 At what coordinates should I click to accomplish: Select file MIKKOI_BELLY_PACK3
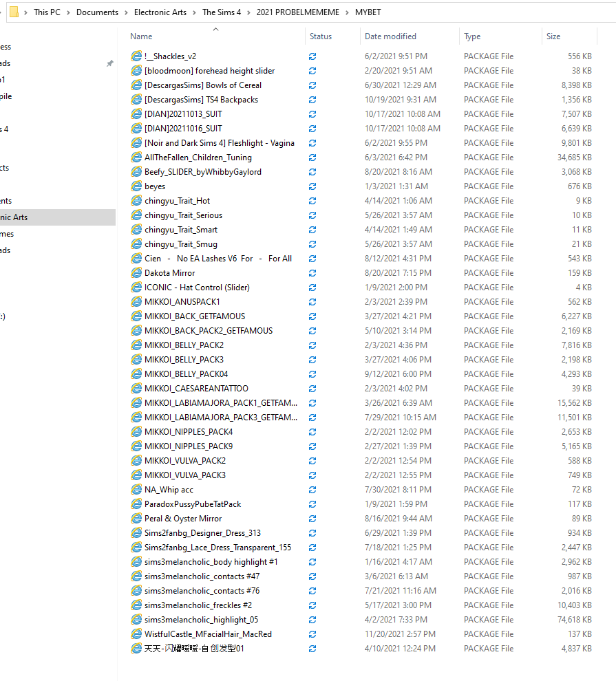pyautogui.click(x=184, y=360)
